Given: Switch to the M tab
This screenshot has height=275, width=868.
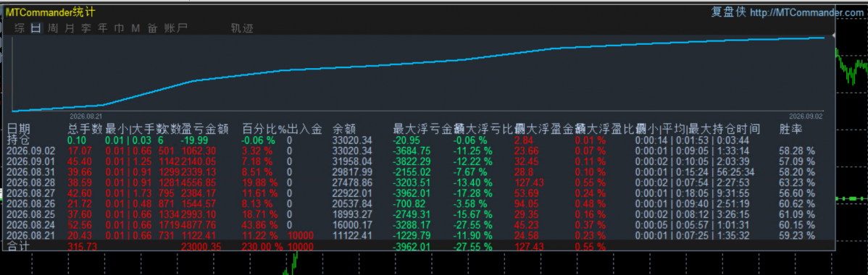Looking at the screenshot, I should coord(135,28).
